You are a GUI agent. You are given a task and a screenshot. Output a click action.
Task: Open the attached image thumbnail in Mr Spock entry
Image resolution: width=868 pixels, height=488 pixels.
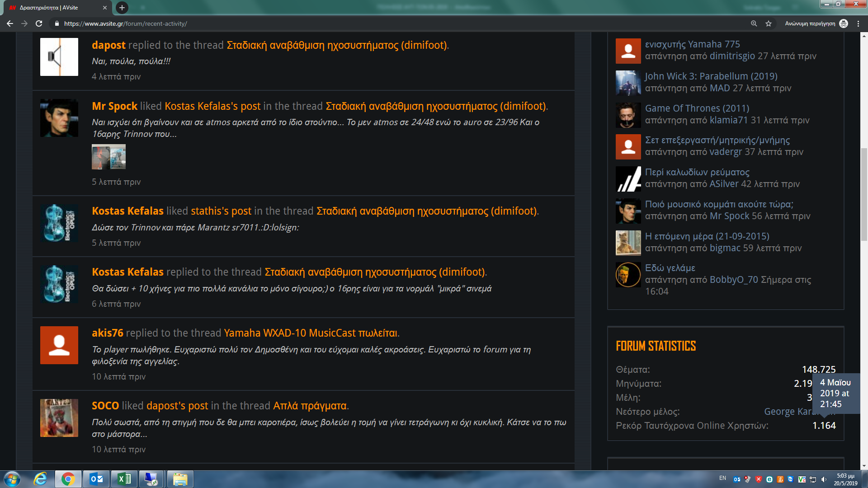[x=108, y=157]
